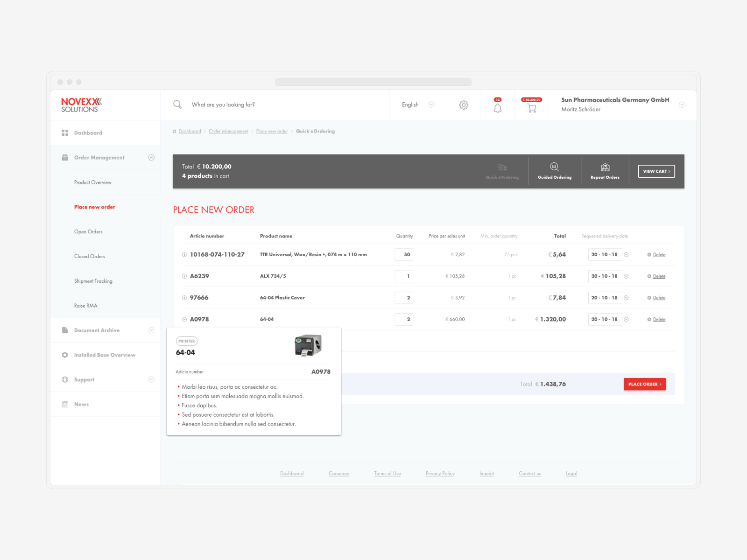Select the Quick eOrdering icon
Image resolution: width=747 pixels, height=560 pixels.
502,167
